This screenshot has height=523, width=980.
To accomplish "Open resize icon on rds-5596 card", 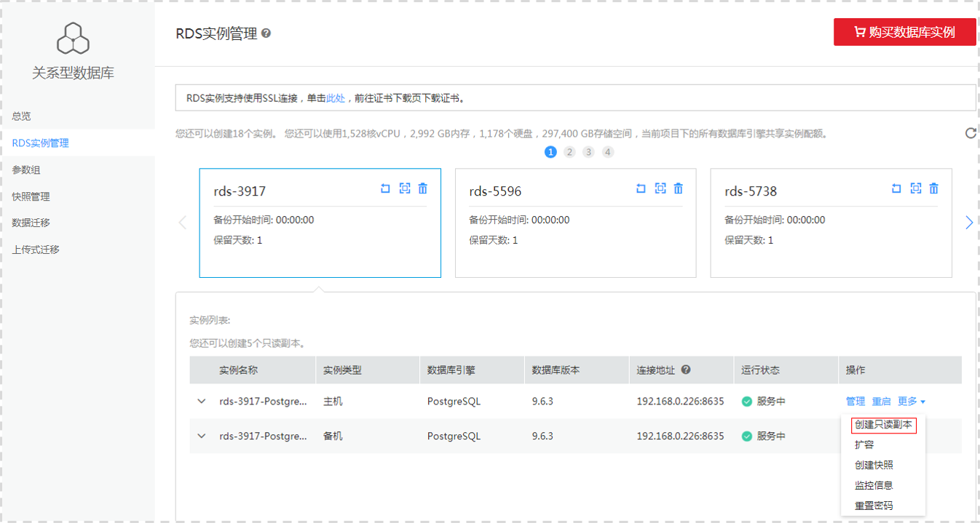I will [x=660, y=188].
